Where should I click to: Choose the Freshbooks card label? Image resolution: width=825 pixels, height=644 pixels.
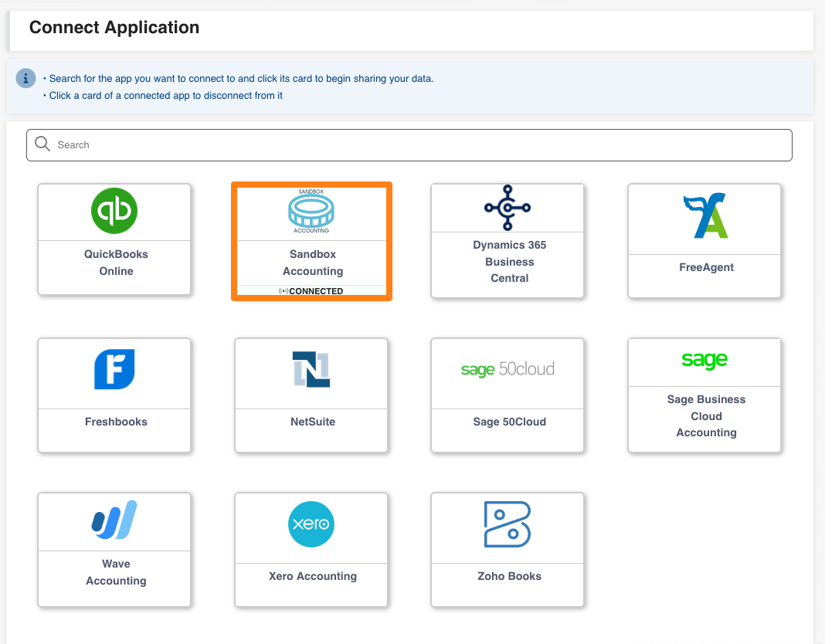pos(116,422)
